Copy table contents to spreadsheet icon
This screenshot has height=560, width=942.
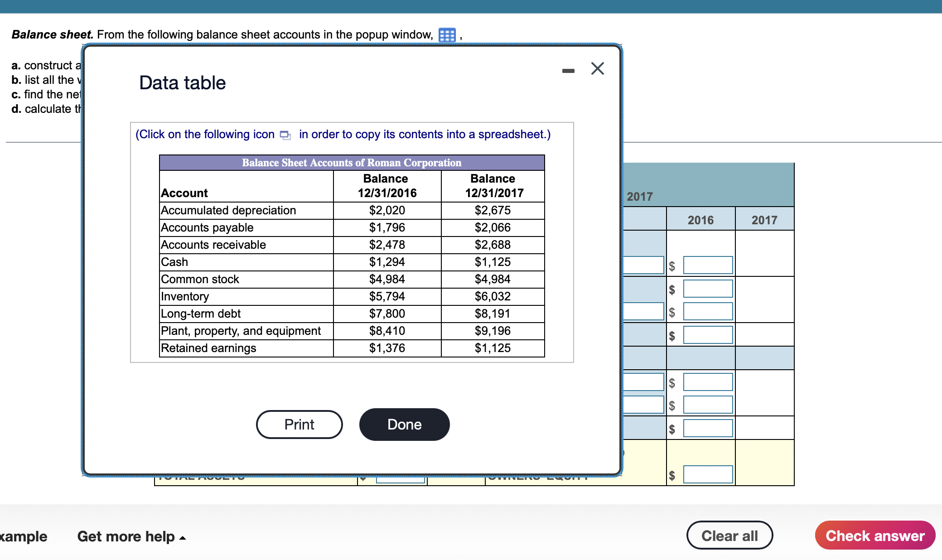285,135
